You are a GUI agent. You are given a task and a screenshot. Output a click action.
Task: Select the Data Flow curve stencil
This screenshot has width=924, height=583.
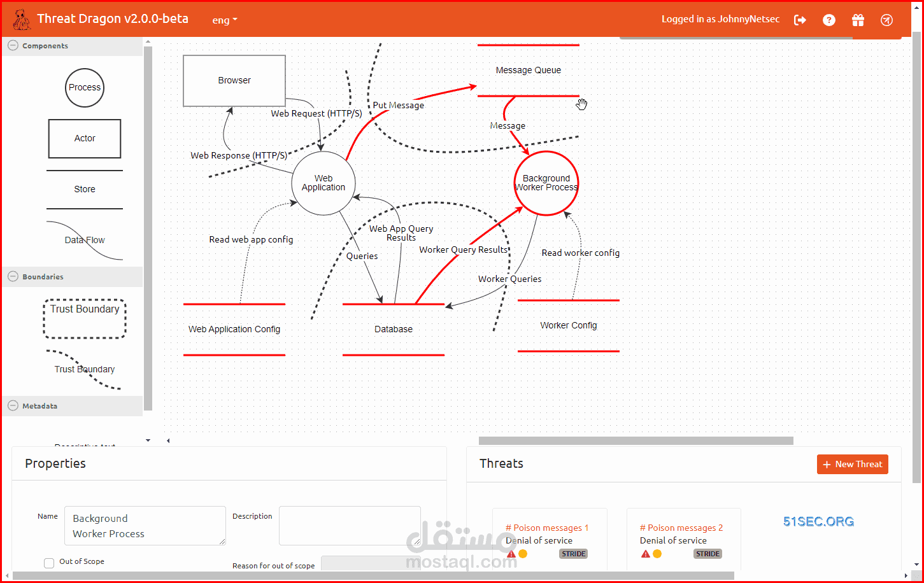tap(85, 241)
